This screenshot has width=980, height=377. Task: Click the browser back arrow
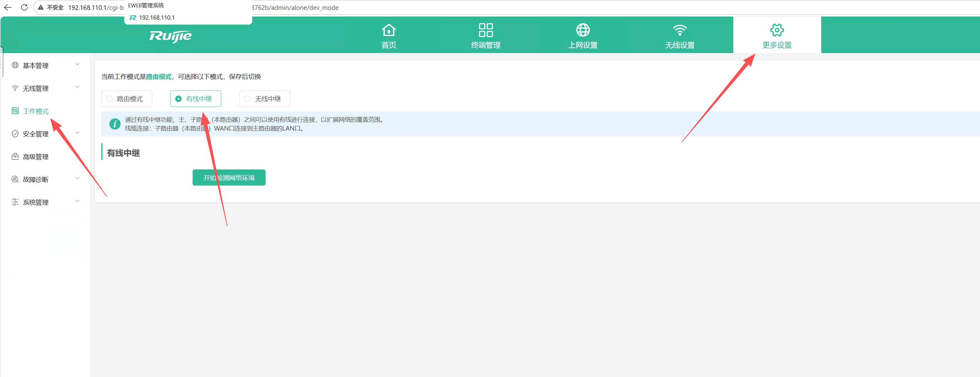pos(8,7)
